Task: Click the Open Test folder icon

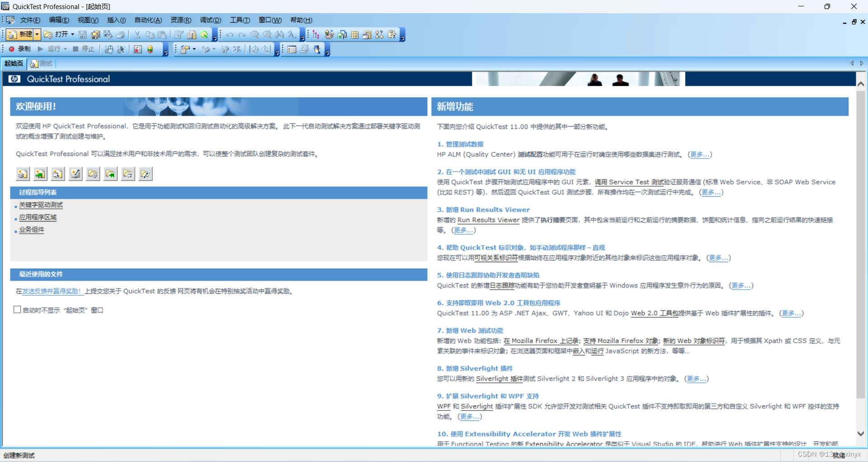Action: pyautogui.click(x=93, y=174)
